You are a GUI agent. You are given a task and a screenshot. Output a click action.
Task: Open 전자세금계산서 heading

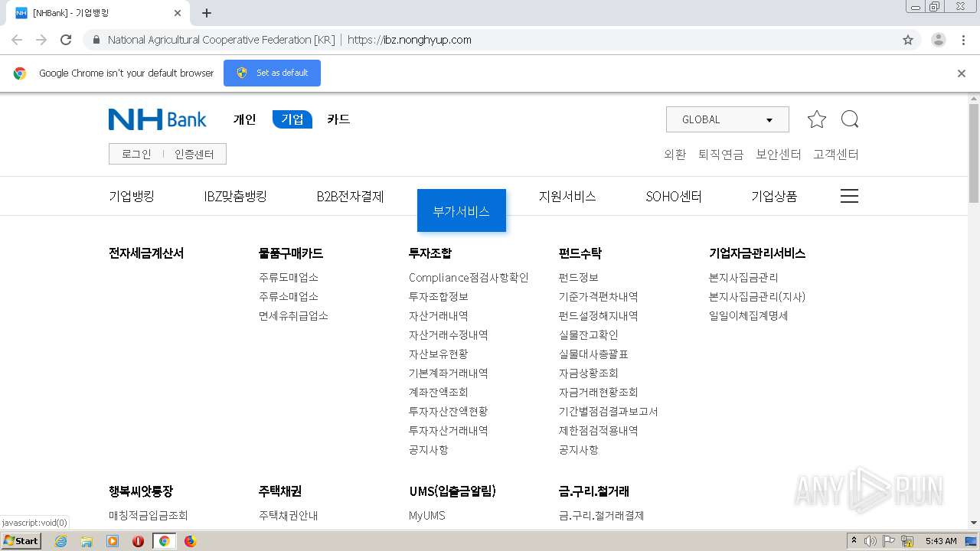tap(146, 253)
